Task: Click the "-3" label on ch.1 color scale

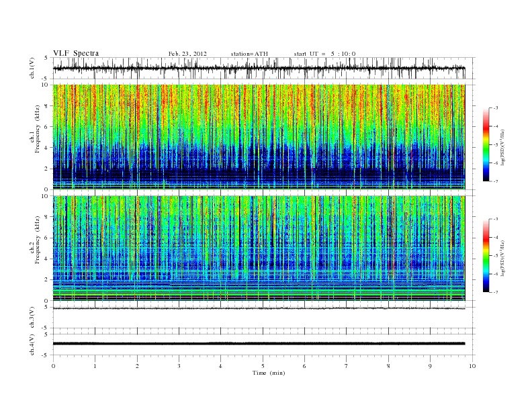Action: point(495,108)
